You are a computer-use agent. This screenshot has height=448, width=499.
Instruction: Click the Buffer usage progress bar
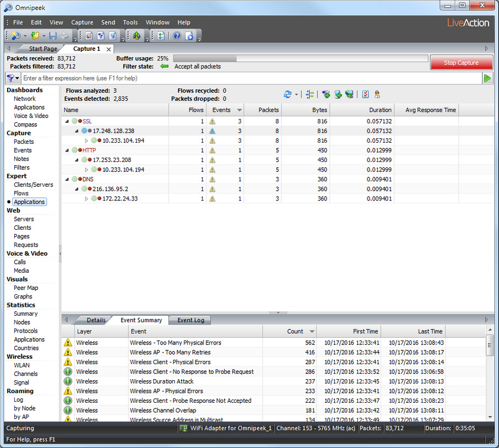(301, 58)
